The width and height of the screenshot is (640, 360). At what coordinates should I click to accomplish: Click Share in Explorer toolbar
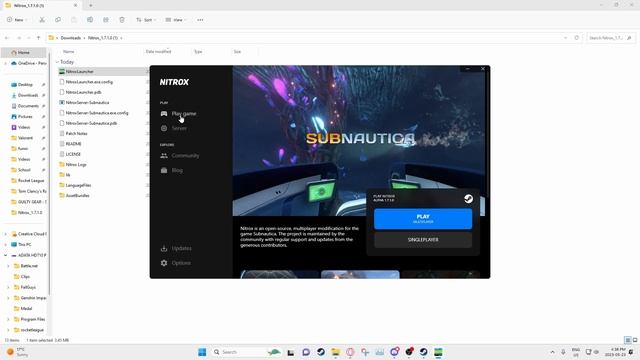[106, 20]
